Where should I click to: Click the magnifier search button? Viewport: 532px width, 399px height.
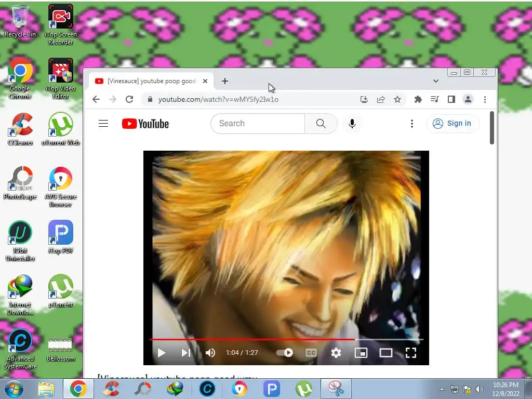click(321, 124)
